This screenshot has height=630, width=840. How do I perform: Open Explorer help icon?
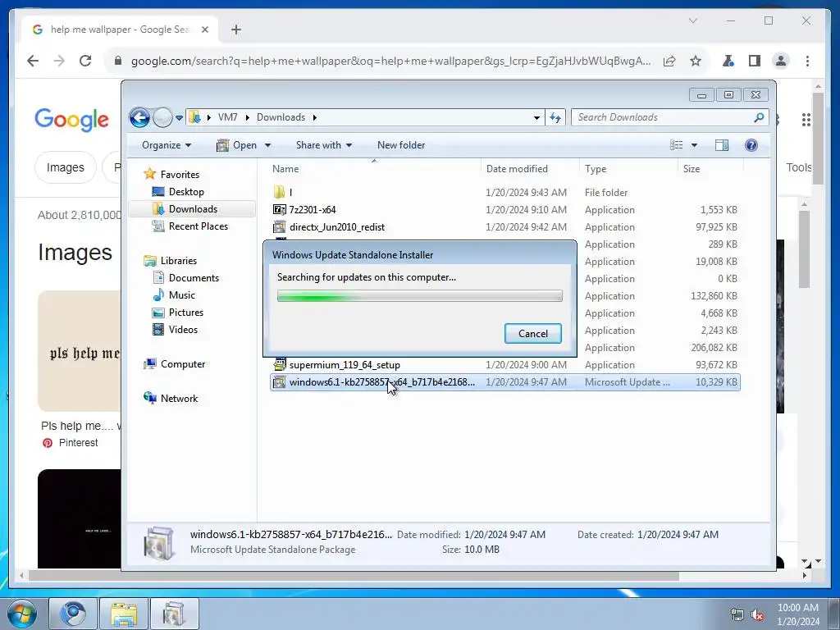pos(751,145)
